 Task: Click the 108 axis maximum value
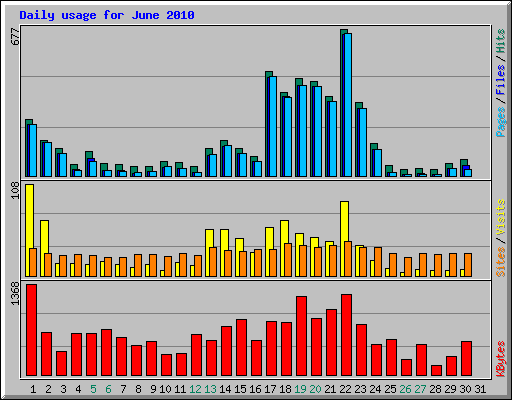point(15,191)
